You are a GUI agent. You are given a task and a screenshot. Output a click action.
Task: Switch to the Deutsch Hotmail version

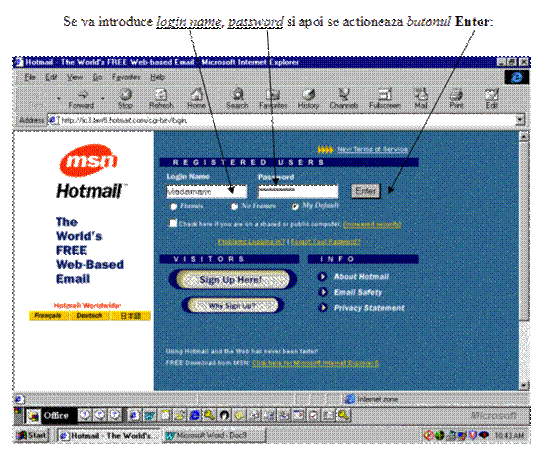89,316
